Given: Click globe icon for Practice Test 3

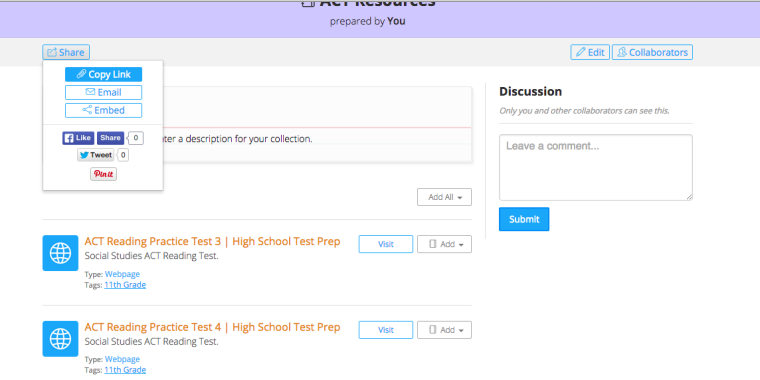Looking at the screenshot, I should coord(60,253).
